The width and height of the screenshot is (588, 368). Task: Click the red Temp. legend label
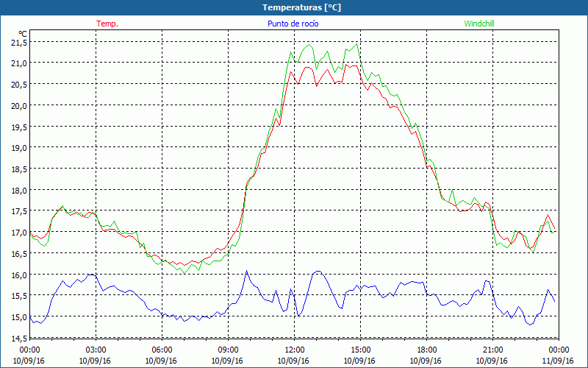[x=107, y=24]
